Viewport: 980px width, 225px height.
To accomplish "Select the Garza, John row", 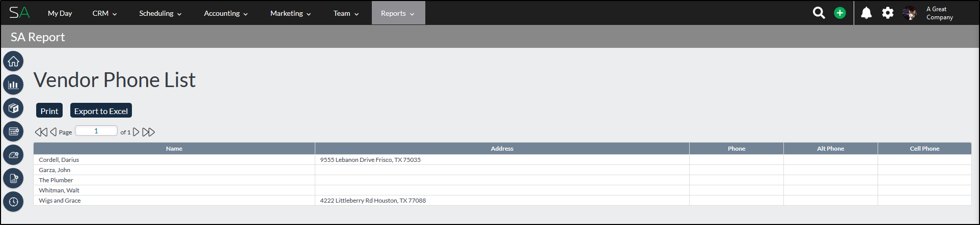I will coord(502,170).
